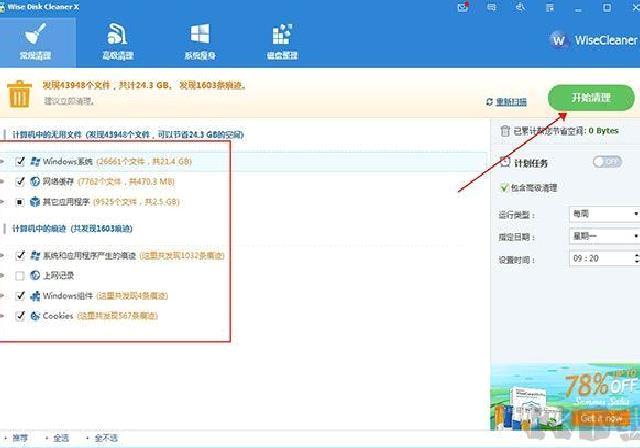Click the Wise Disk Cleaner X app icon
The width and height of the screenshot is (640, 448).
[x=2, y=7]
